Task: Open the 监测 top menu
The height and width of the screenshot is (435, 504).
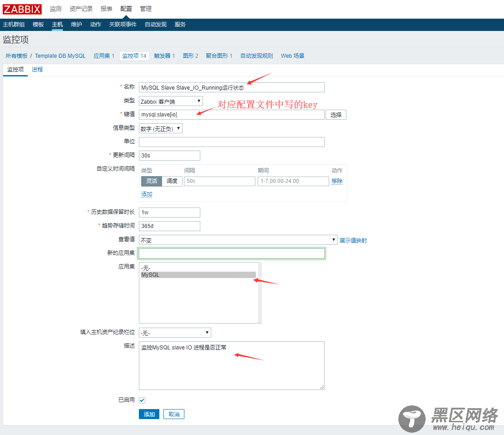Action: (55, 9)
